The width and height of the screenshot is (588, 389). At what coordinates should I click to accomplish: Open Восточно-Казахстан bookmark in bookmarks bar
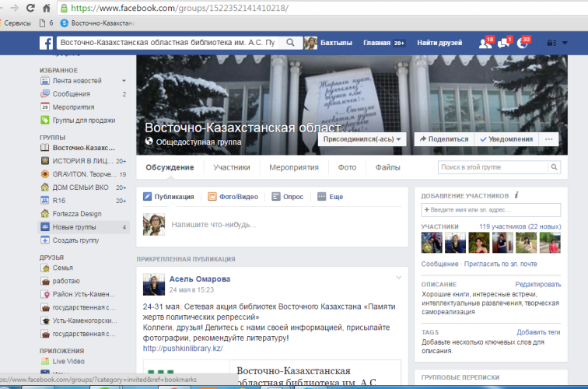[97, 23]
